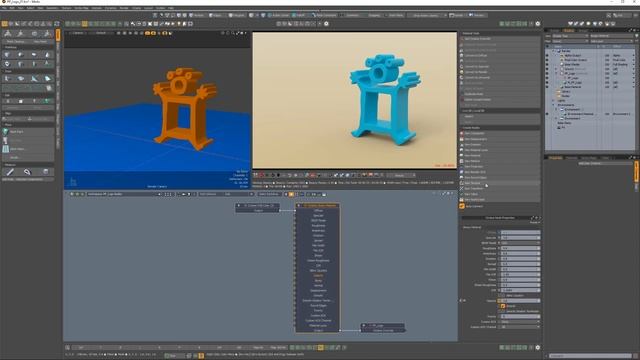Switch to the Shading tab

tap(569, 30)
